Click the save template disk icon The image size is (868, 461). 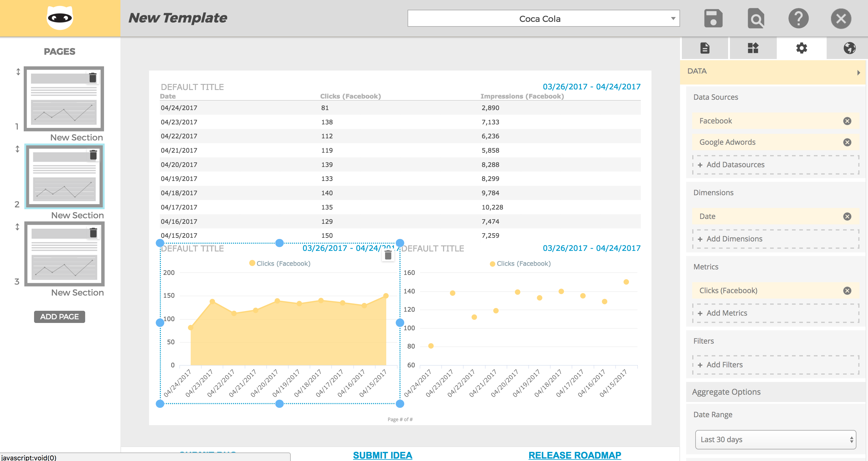713,19
